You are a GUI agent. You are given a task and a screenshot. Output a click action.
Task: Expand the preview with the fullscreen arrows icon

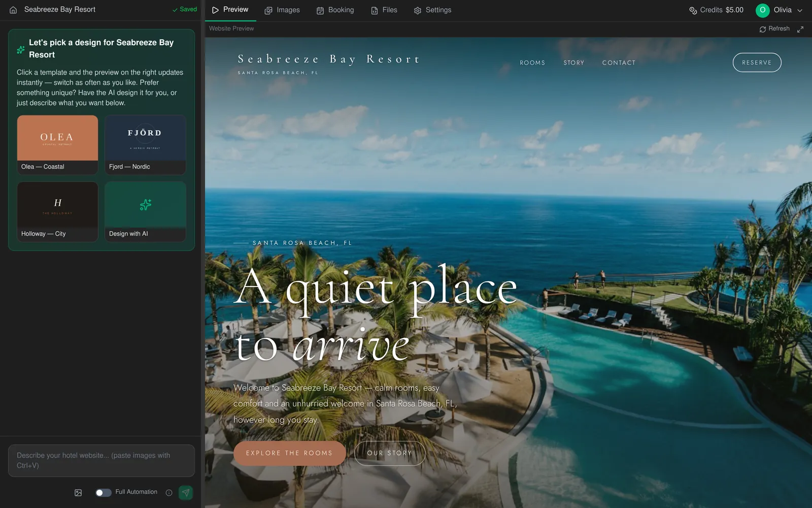coord(800,29)
